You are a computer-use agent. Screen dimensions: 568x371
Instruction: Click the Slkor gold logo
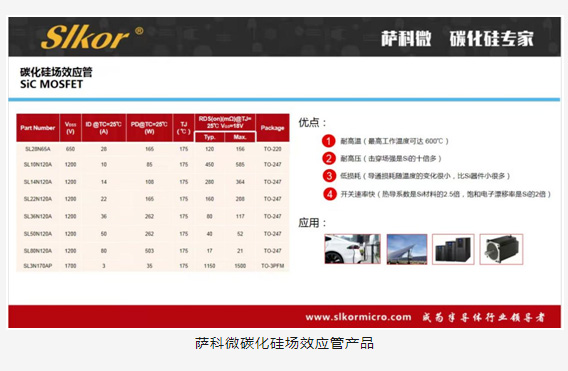click(x=92, y=37)
